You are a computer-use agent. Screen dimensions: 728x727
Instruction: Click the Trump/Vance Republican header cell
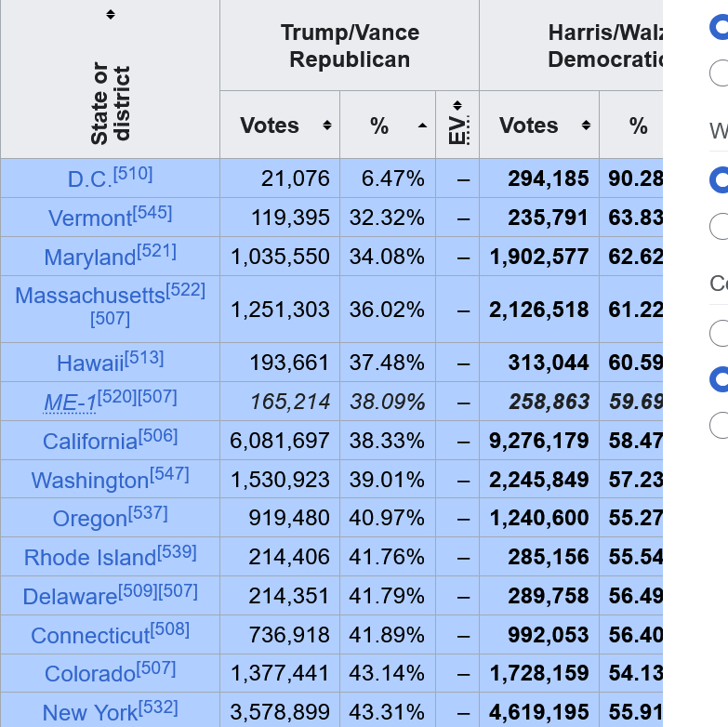(x=350, y=46)
